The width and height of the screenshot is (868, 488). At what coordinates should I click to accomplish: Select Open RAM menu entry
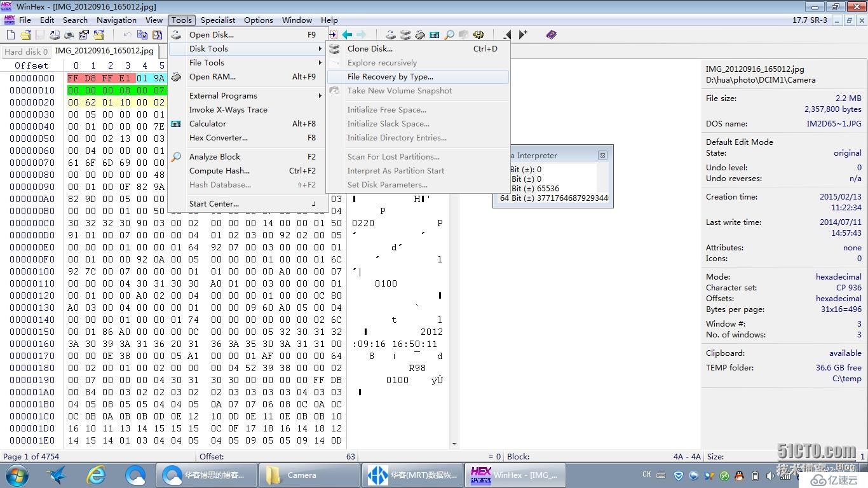pos(247,77)
